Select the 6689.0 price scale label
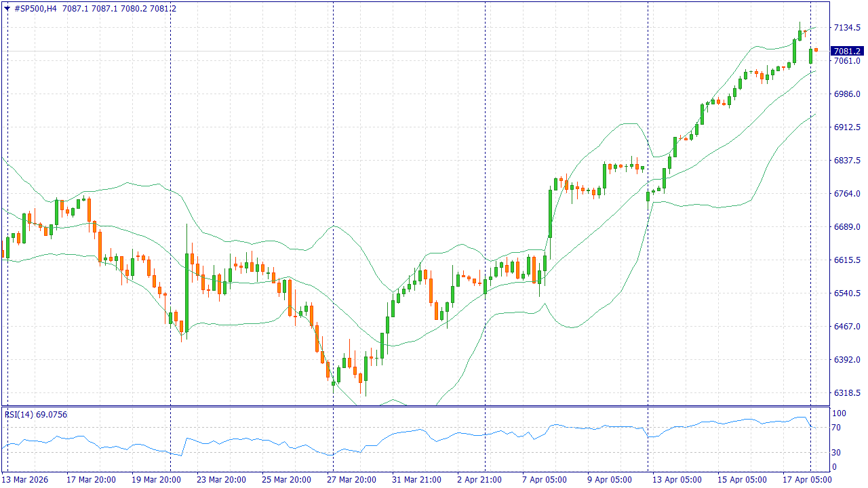Image resolution: width=868 pixels, height=488 pixels. (847, 227)
